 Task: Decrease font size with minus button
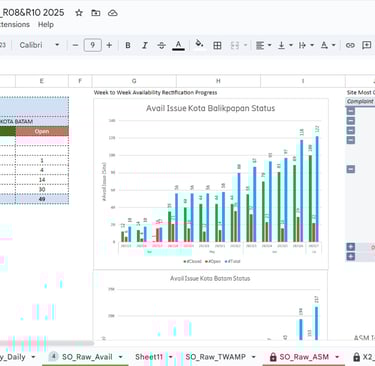click(x=75, y=45)
